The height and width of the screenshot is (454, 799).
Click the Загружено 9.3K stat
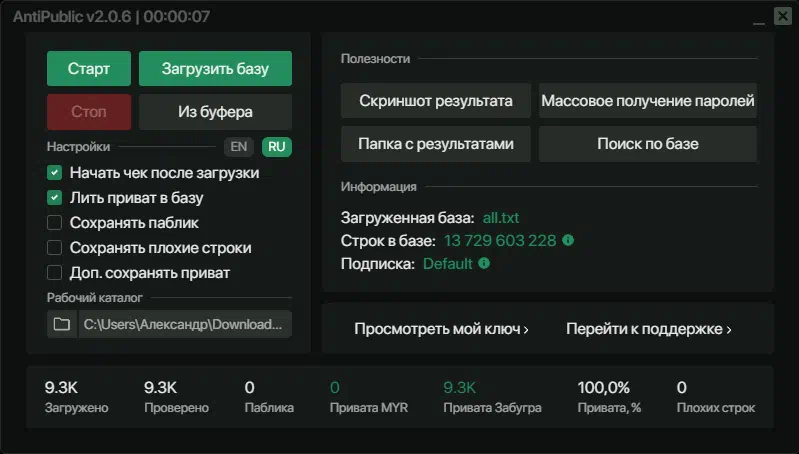[76, 397]
